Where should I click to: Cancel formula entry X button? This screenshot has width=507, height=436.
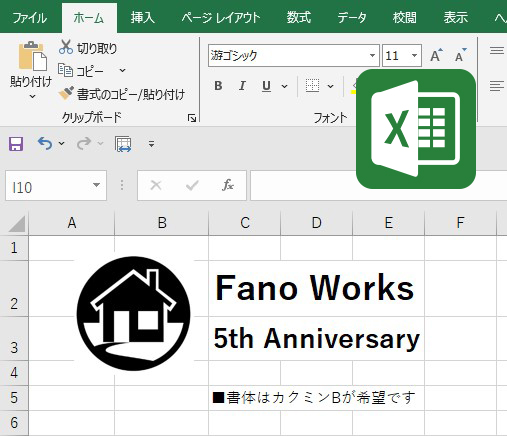click(156, 185)
